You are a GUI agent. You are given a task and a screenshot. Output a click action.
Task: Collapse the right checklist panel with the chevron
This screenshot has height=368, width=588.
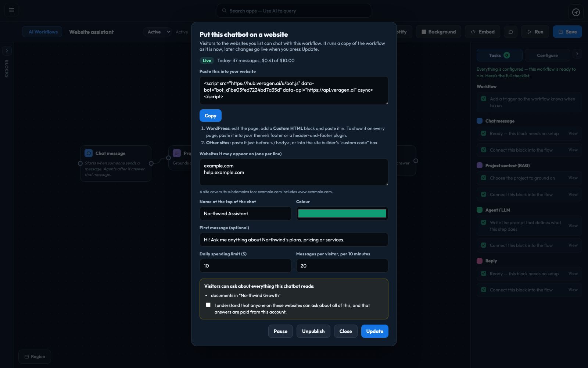pyautogui.click(x=577, y=54)
